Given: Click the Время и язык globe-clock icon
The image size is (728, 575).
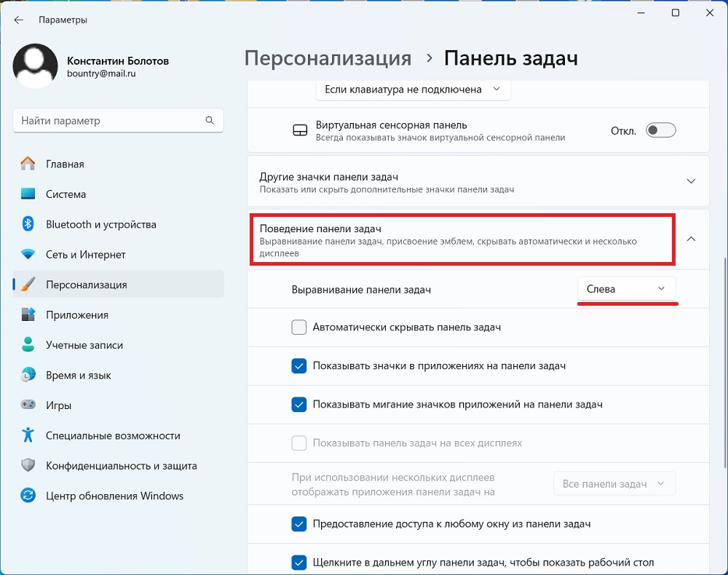Looking at the screenshot, I should (28, 375).
